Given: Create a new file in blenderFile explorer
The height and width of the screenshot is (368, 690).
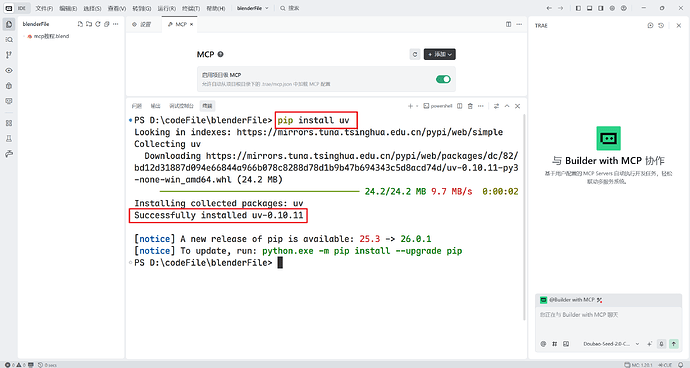Looking at the screenshot, I should click(80, 24).
